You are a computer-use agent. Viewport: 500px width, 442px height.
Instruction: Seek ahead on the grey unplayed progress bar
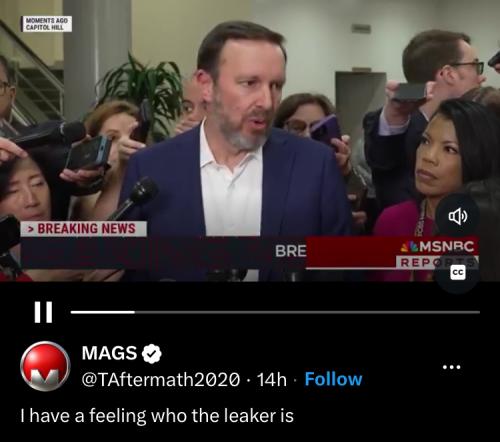(307, 312)
